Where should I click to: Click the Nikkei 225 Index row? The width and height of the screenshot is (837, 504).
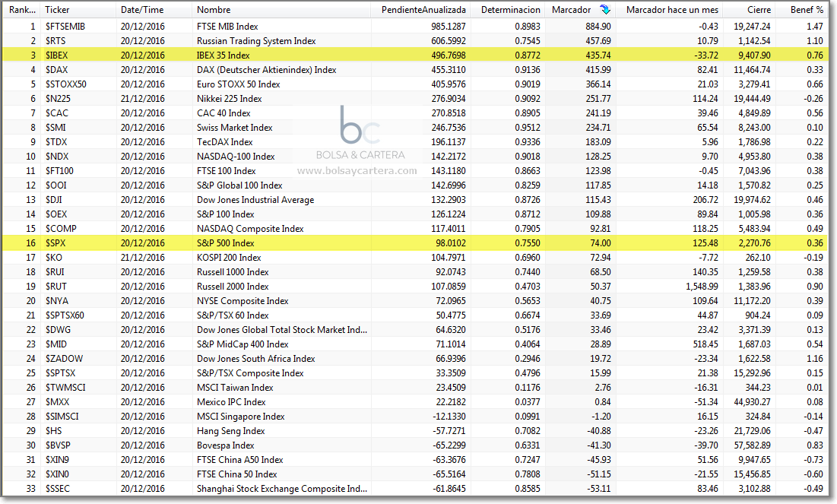pos(415,98)
